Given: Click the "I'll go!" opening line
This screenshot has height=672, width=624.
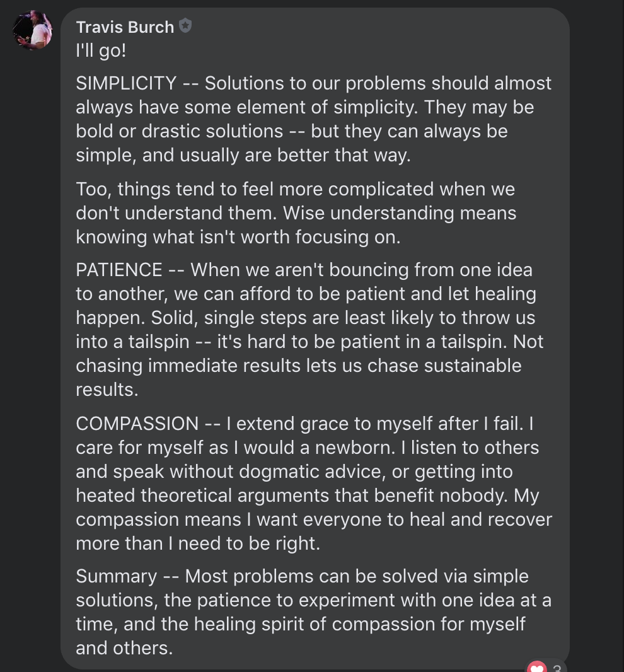Looking at the screenshot, I should click(101, 50).
